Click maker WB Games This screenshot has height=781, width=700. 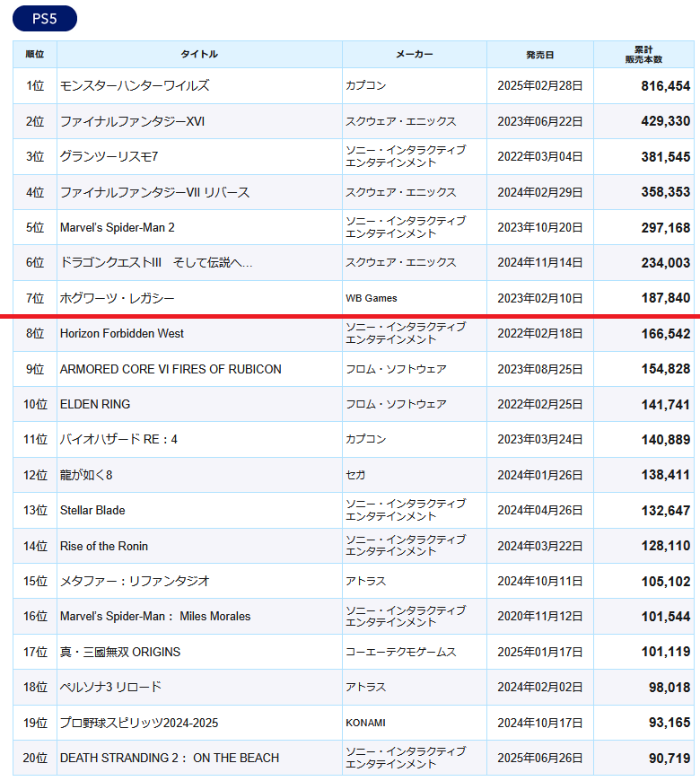(x=372, y=298)
